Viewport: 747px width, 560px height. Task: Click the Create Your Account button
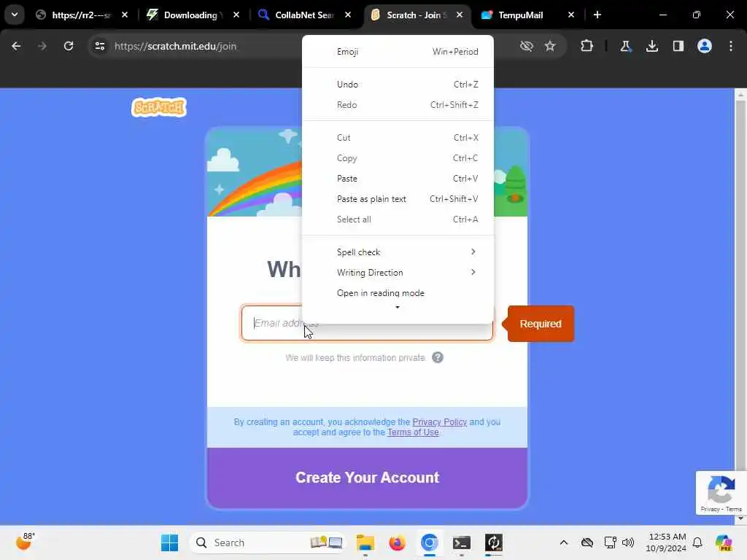[367, 478]
